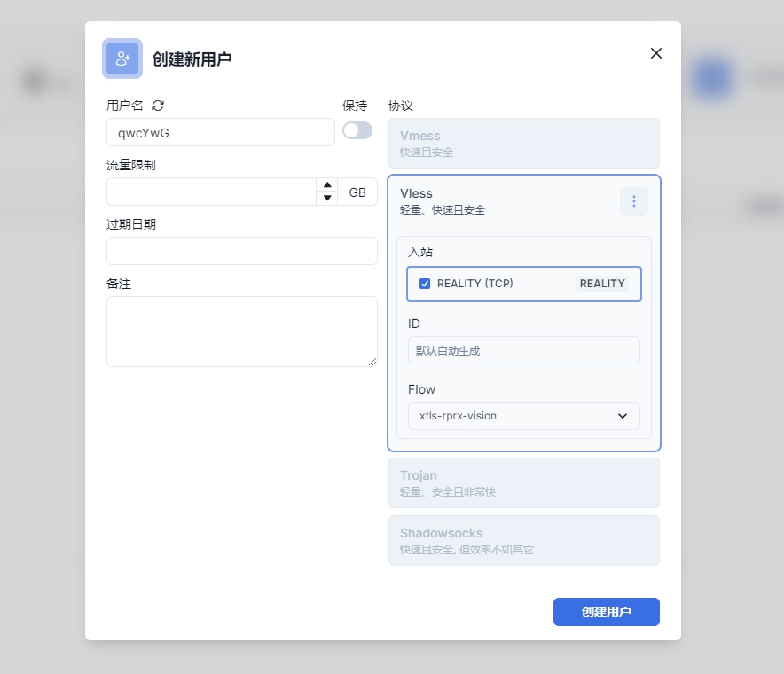The height and width of the screenshot is (674, 784).
Task: Open the Flow xtls-rprx-vision dropdown
Action: [x=523, y=416]
